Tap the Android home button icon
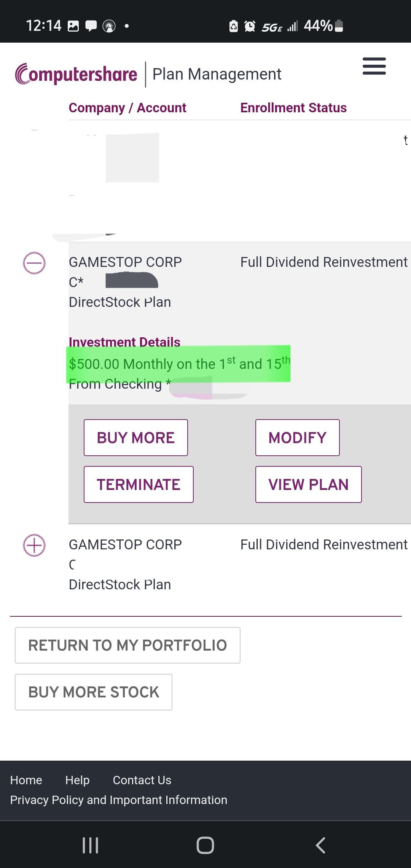The height and width of the screenshot is (868, 411). pyautogui.click(x=205, y=845)
